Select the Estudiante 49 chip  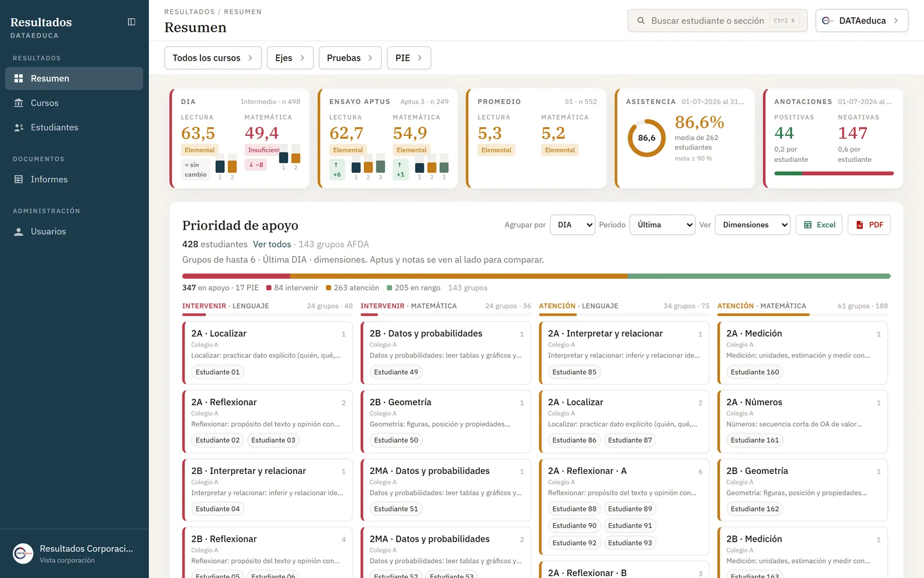click(x=396, y=372)
